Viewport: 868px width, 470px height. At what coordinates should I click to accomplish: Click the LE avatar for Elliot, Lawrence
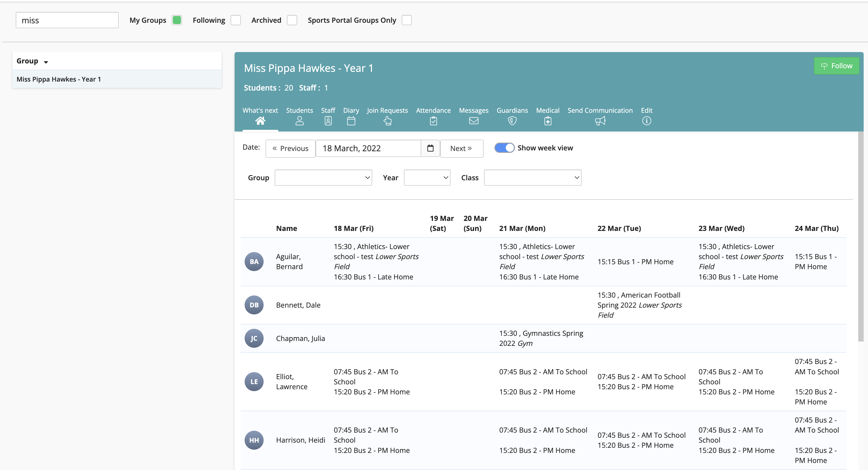(254, 382)
